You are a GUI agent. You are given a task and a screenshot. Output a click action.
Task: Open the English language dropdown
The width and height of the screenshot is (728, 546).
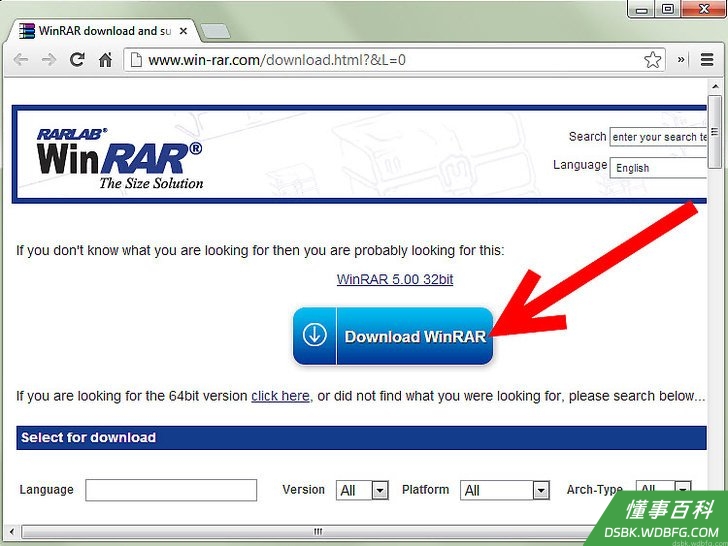[x=658, y=168]
